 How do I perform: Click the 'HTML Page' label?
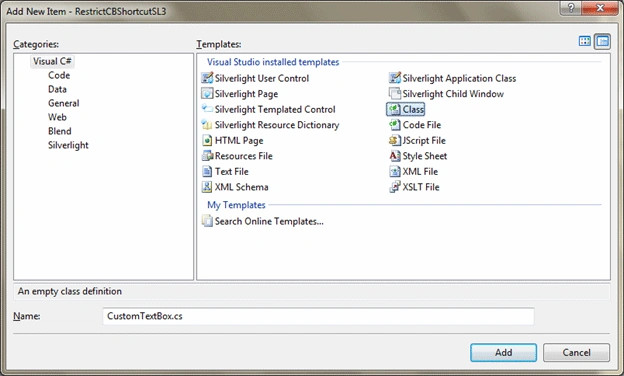pyautogui.click(x=239, y=140)
